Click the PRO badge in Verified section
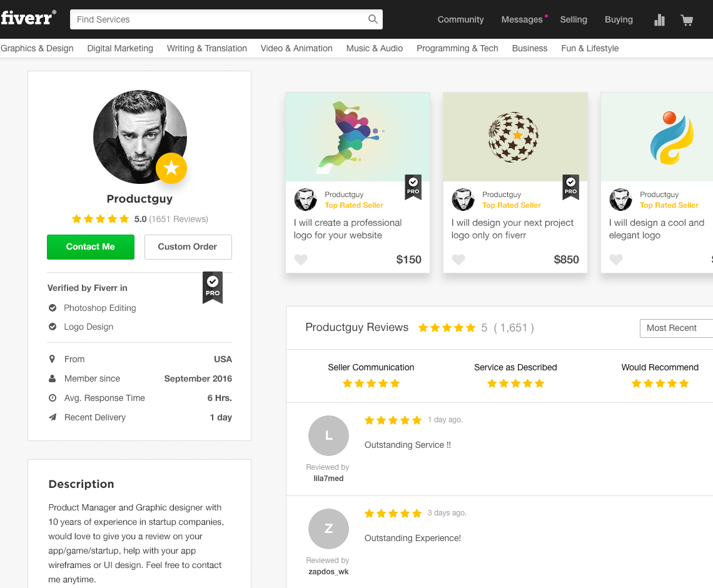 point(213,287)
